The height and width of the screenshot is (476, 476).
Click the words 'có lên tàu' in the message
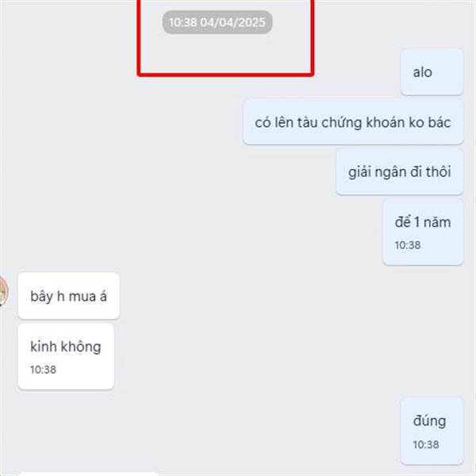pyautogui.click(x=286, y=122)
